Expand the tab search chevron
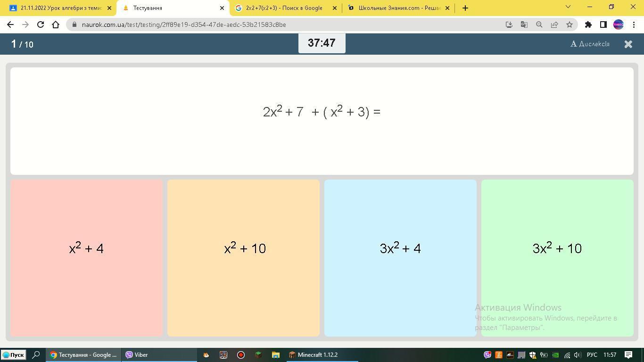The image size is (644, 362). (568, 7)
